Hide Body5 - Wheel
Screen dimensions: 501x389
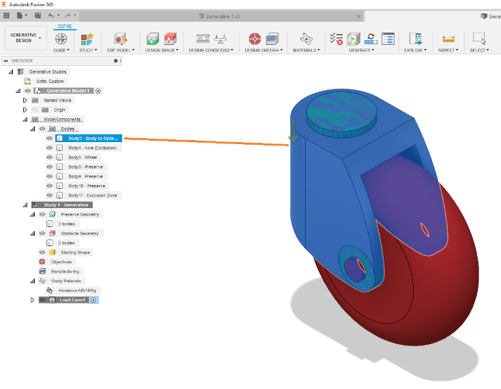coord(50,157)
